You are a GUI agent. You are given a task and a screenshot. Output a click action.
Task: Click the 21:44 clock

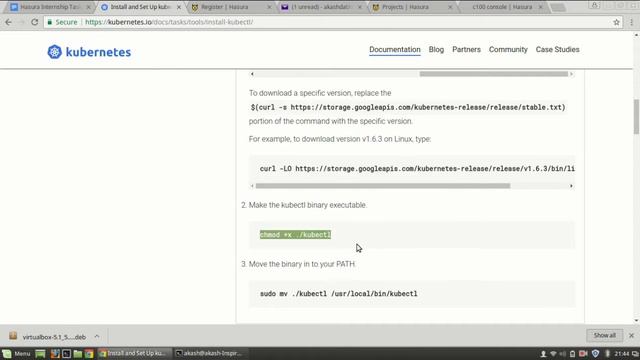(x=621, y=353)
